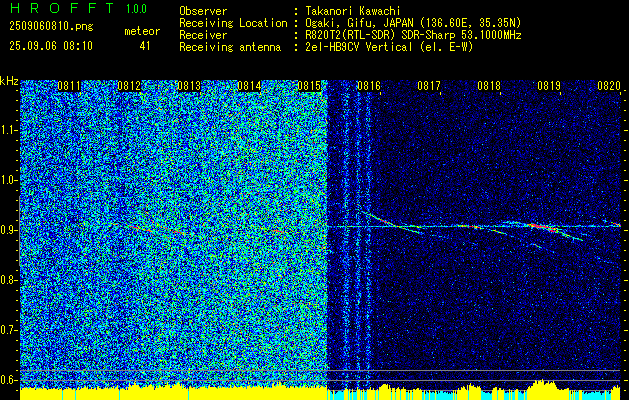Viewport: 629px width, 400px height.
Task: Click the bright red meteor echo near 0819
Action: 543,227
